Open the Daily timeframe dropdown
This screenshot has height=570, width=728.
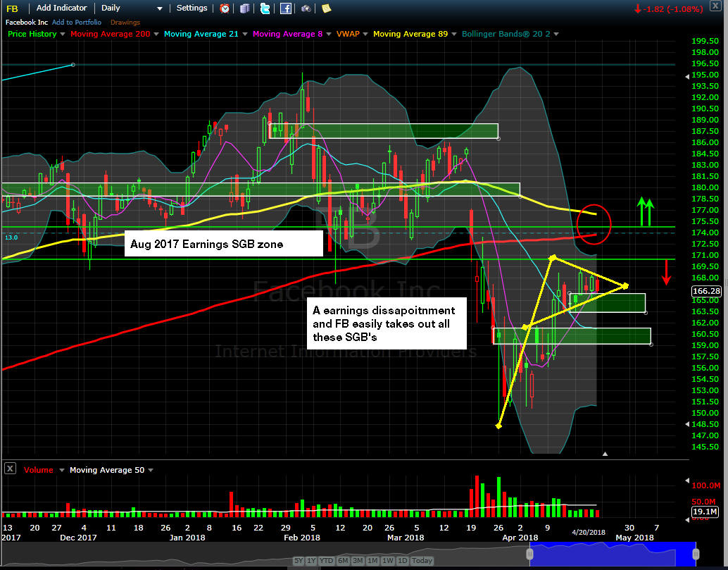(x=132, y=8)
